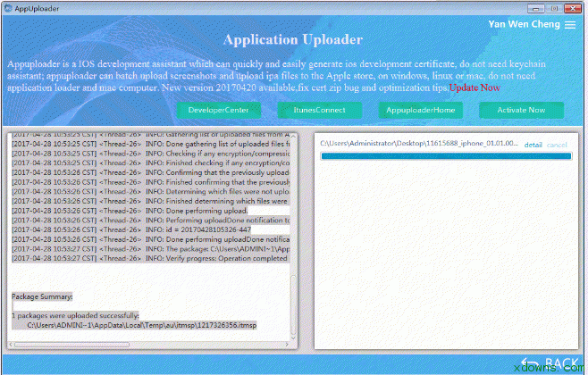Open ItunesConnect
Viewport: 588px width, 375px height.
[320, 110]
